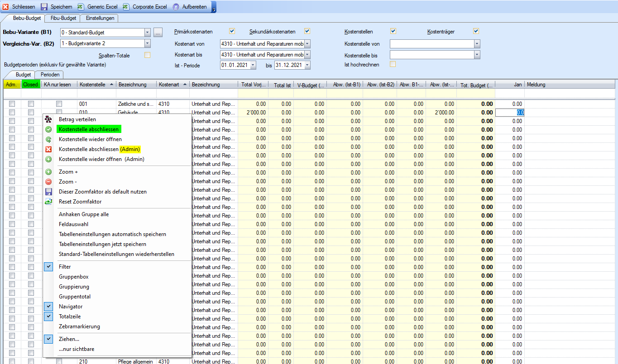Click the red X Kostenstelle abschliessen (Admin) icon
The height and width of the screenshot is (364, 618).
(48, 149)
